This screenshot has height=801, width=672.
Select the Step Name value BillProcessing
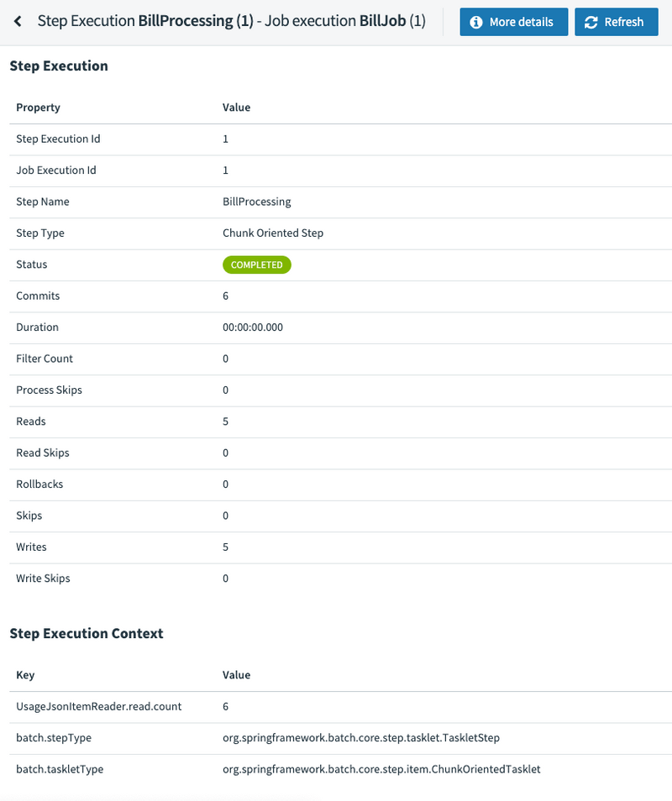tap(256, 202)
